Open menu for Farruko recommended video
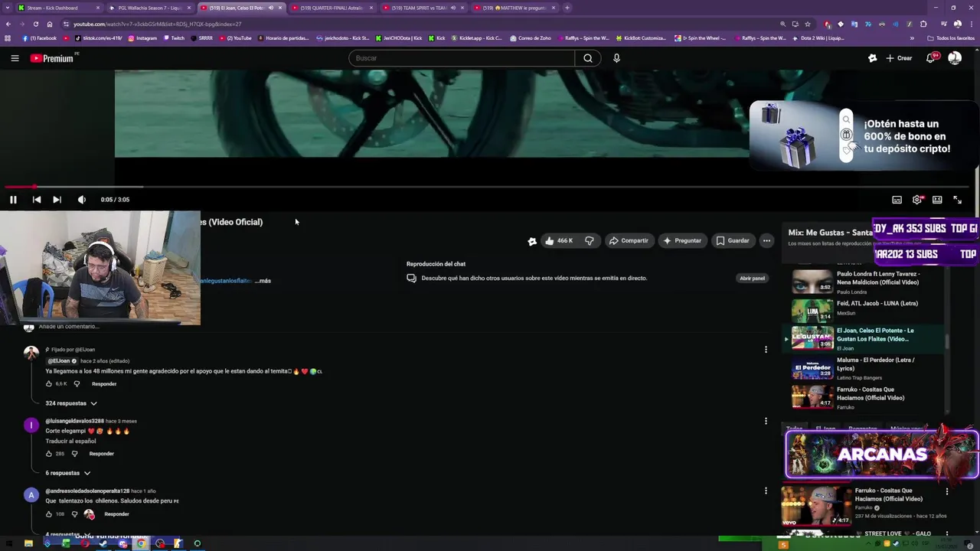Image resolution: width=980 pixels, height=551 pixels. tap(947, 491)
